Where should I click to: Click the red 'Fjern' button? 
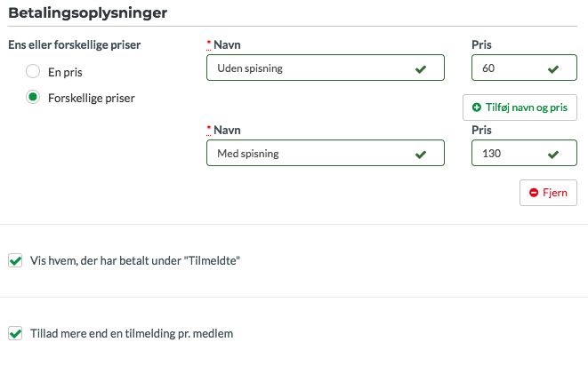click(x=548, y=193)
